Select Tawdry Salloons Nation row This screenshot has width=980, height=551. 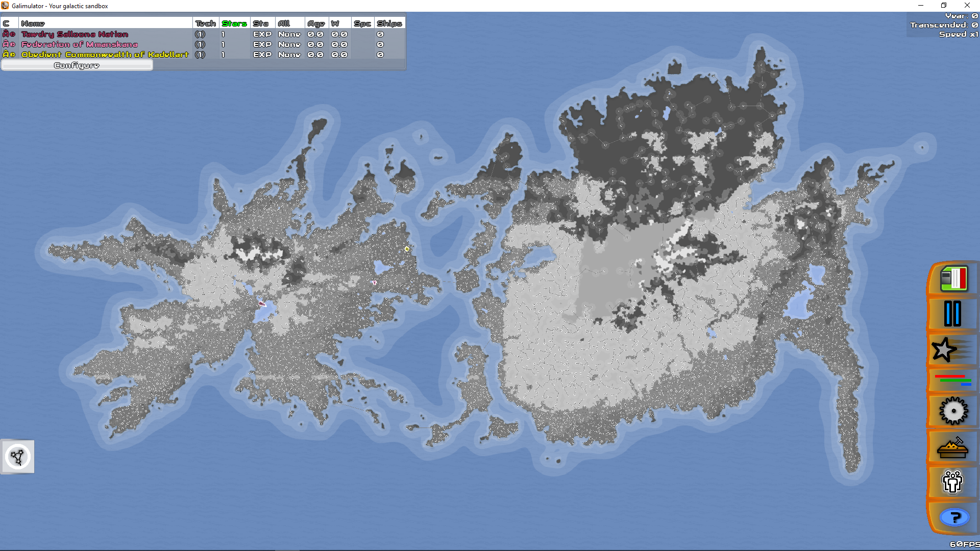click(x=75, y=34)
